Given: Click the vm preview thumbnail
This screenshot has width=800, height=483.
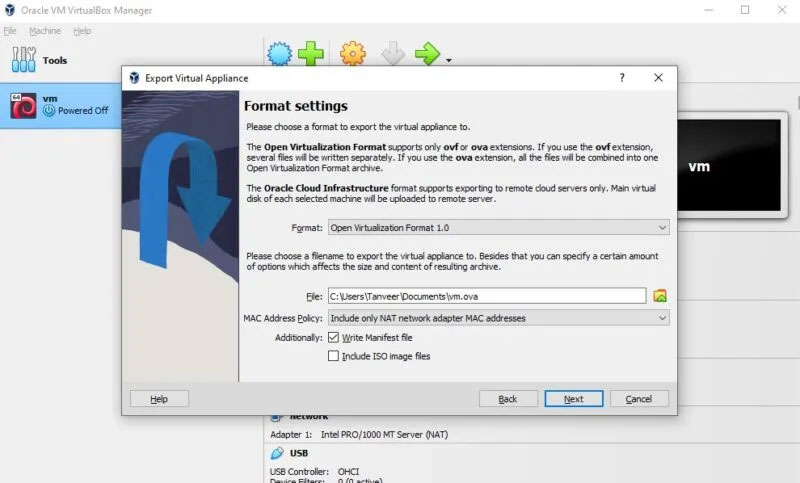Looking at the screenshot, I should (x=730, y=165).
